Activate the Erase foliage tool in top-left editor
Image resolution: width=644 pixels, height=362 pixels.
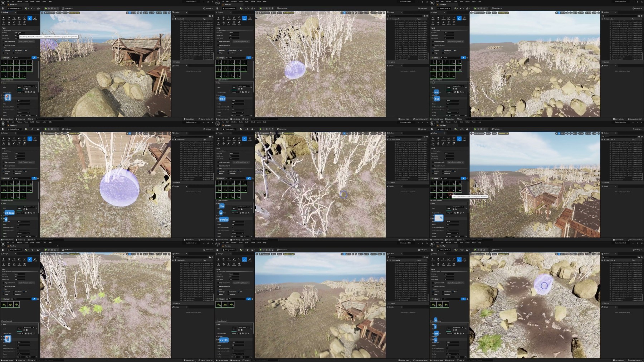click(x=14, y=23)
